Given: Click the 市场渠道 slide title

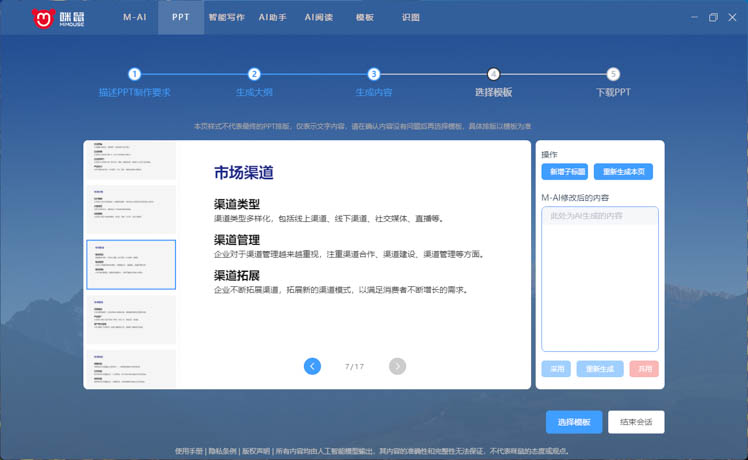Looking at the screenshot, I should pos(244,172).
